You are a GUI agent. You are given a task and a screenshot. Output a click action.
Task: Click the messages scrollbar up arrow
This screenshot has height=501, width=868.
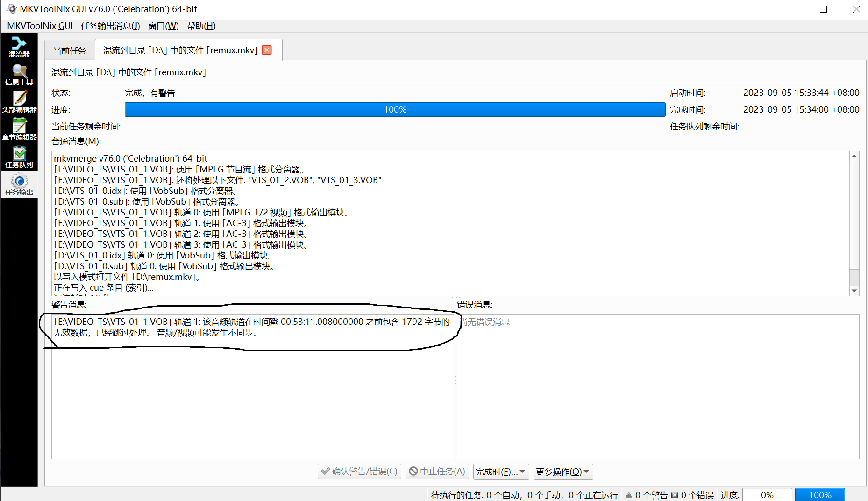click(x=854, y=156)
